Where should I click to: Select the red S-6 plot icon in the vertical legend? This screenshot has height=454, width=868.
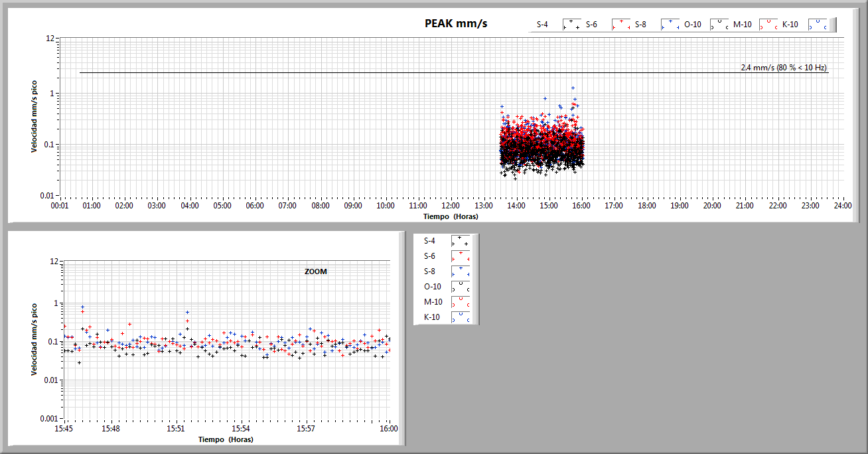[x=460, y=256]
